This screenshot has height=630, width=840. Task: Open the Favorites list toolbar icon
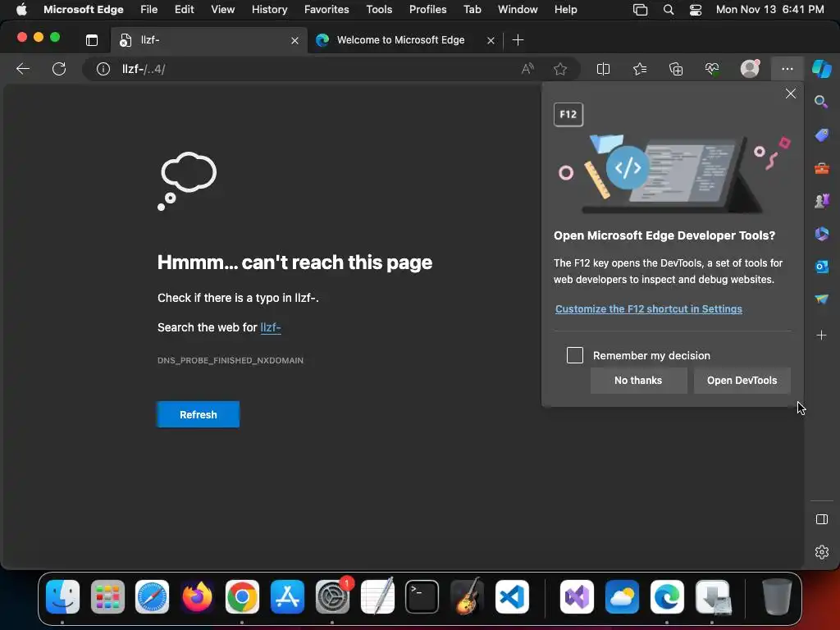click(x=640, y=69)
